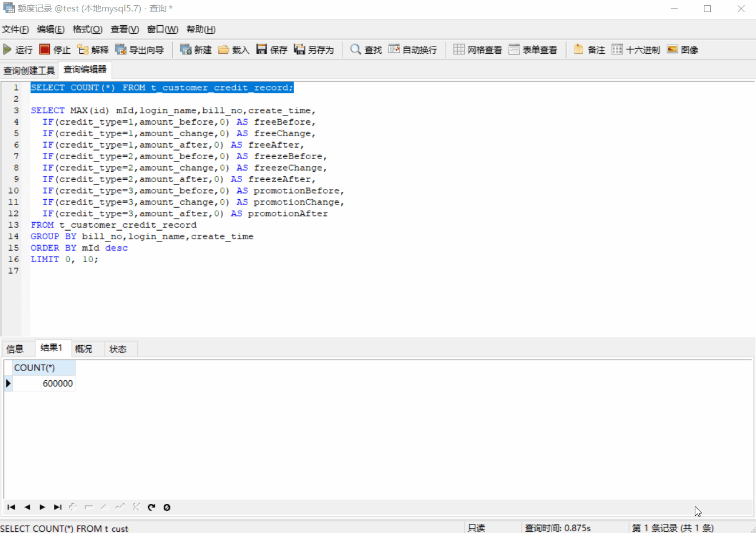The width and height of the screenshot is (756, 533).
Task: Open the 查找 find tool
Action: tap(366, 50)
